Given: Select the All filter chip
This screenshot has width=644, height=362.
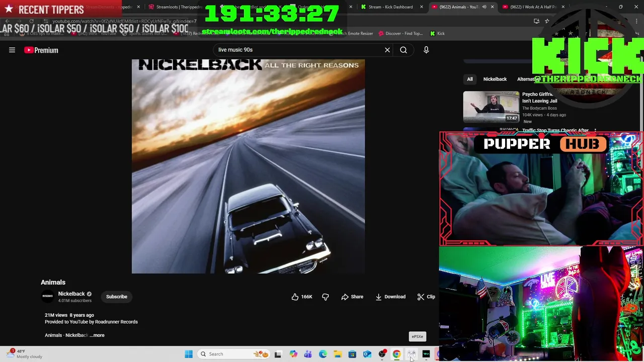Looking at the screenshot, I should [x=470, y=79].
